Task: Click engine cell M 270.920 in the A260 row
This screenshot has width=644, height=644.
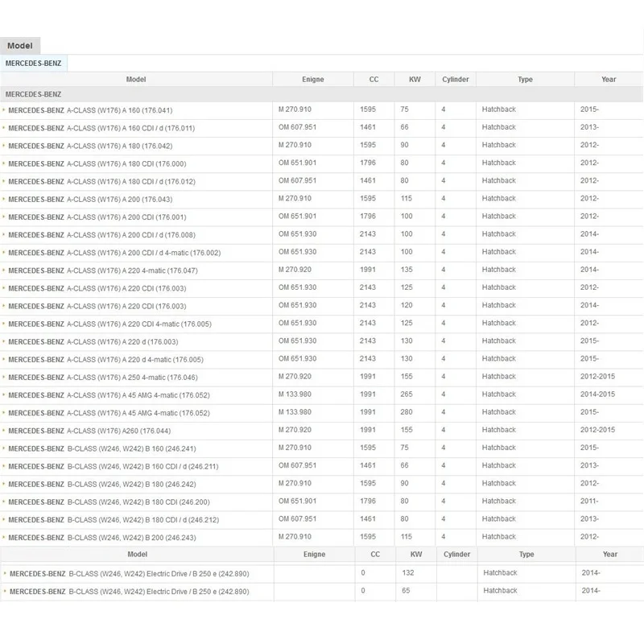Action: point(295,430)
